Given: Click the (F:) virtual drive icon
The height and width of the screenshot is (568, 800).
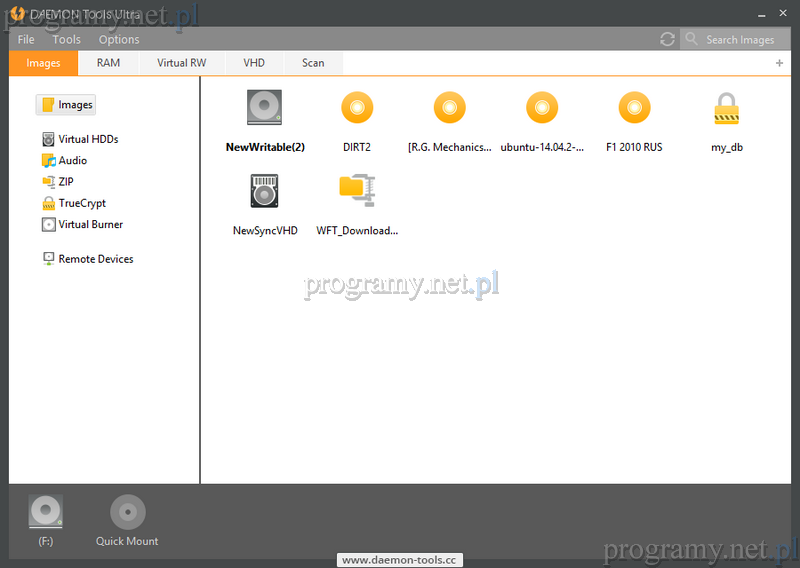Looking at the screenshot, I should pyautogui.click(x=45, y=512).
